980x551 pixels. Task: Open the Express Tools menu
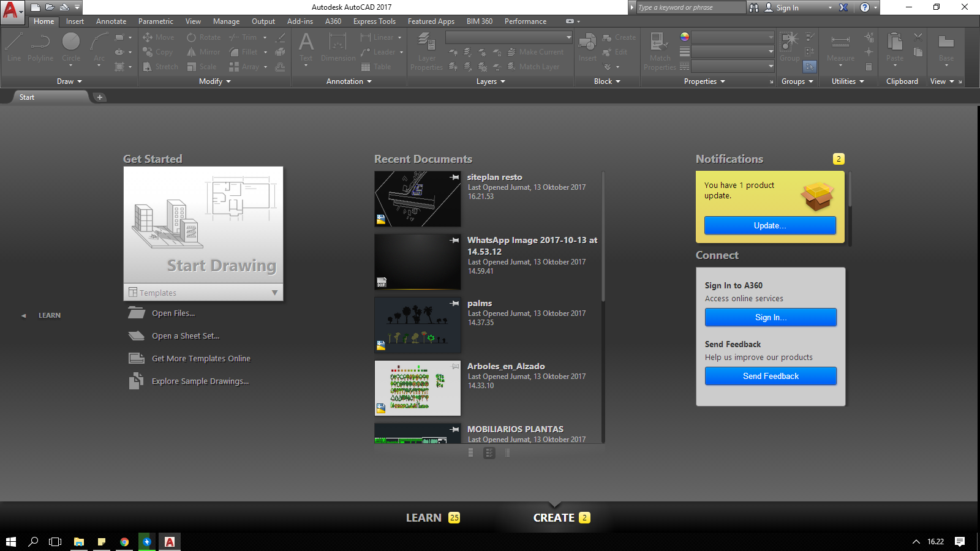point(374,21)
